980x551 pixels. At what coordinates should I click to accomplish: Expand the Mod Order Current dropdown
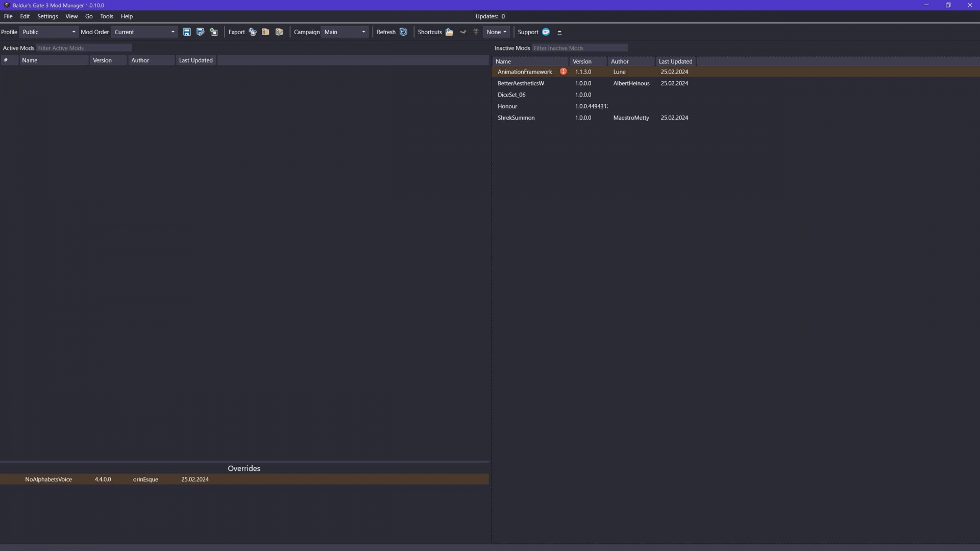coord(144,32)
